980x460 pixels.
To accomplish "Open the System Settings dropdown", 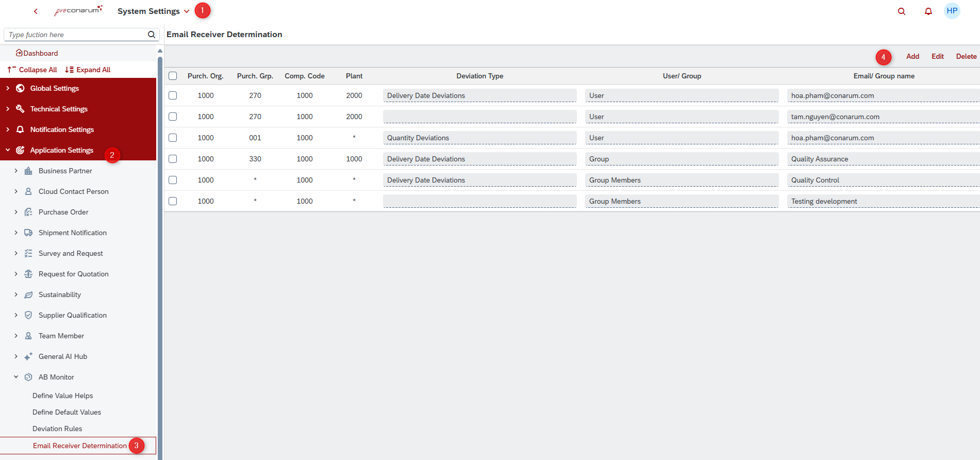I will pos(154,11).
